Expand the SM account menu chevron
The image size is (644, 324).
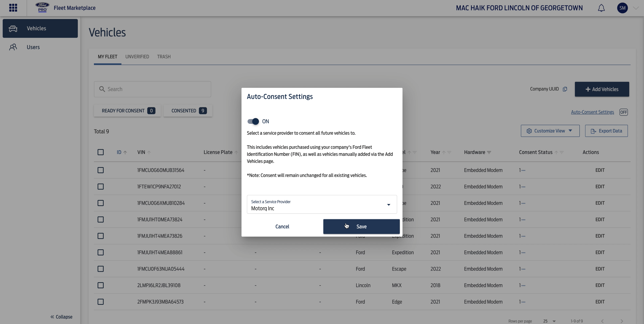tap(636, 8)
